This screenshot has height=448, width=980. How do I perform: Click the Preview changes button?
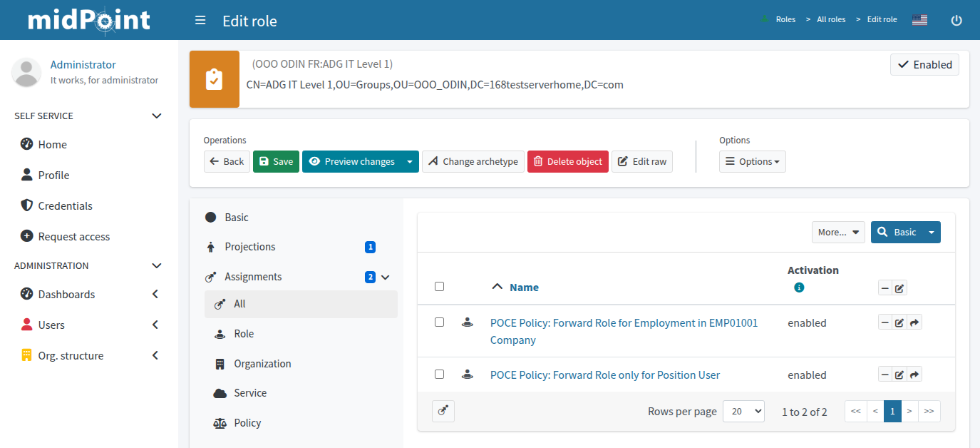(x=351, y=161)
